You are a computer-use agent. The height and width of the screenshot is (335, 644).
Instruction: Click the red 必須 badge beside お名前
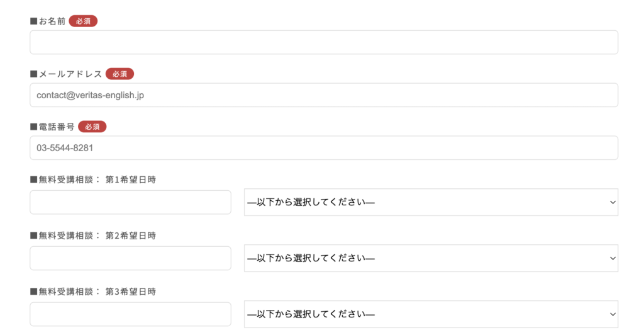(83, 21)
